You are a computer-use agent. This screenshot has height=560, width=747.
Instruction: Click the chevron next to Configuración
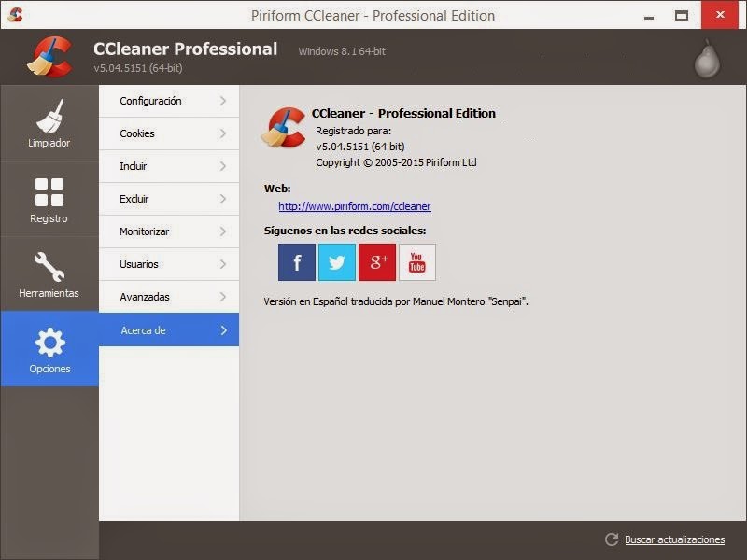223,101
